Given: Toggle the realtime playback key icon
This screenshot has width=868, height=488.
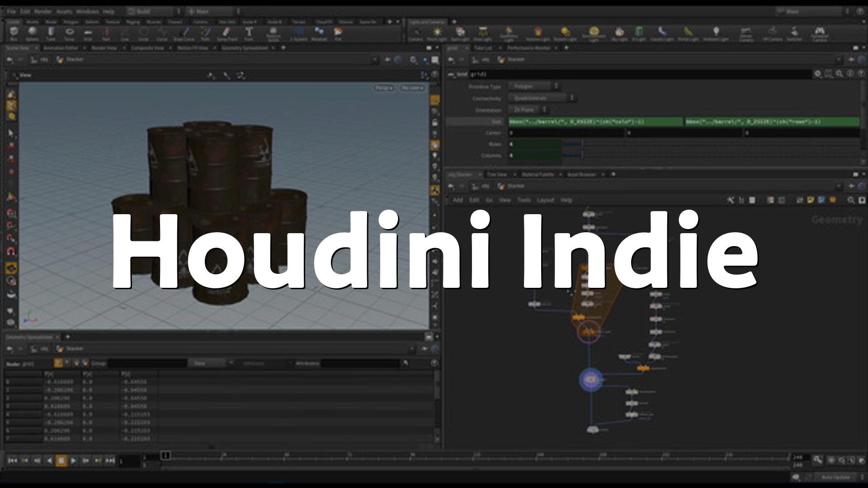Looking at the screenshot, I should click(818, 460).
